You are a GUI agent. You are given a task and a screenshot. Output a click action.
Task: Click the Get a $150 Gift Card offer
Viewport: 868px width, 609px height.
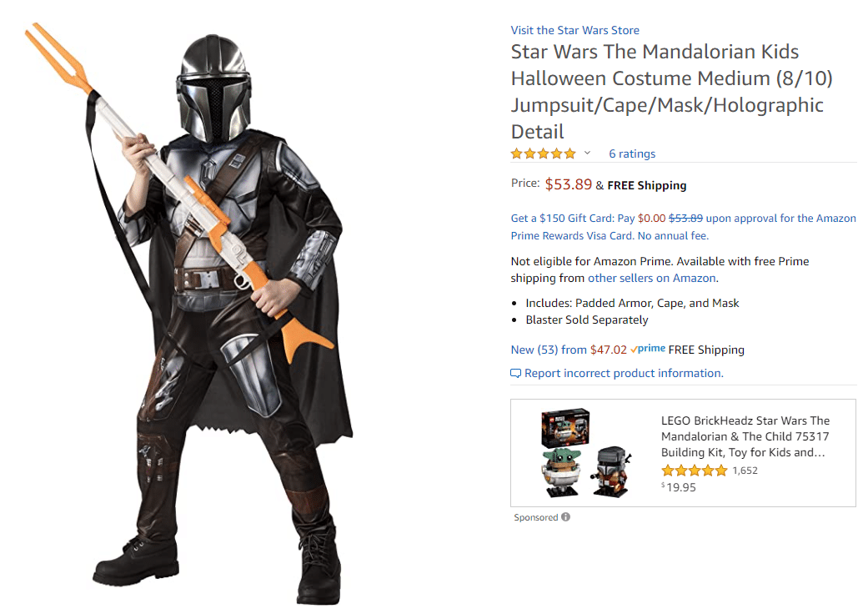tap(683, 226)
